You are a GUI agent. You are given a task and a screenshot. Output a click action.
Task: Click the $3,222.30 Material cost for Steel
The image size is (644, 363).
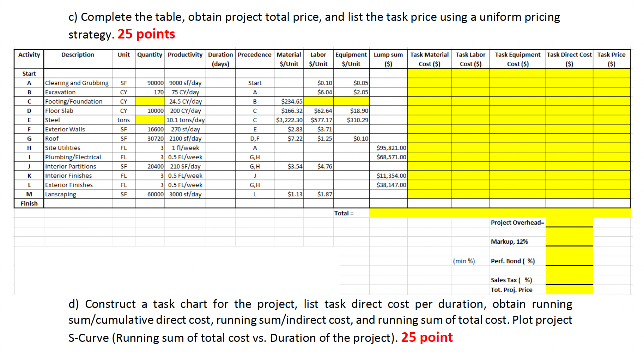(289, 120)
